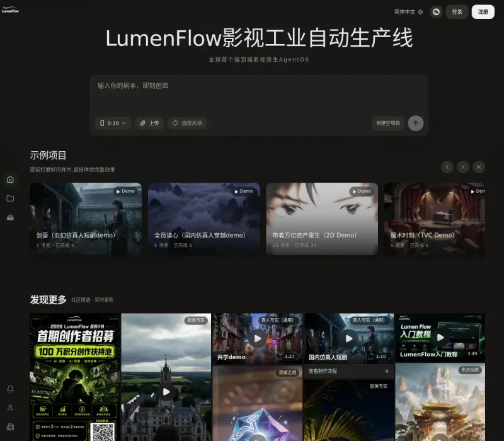Play the 国内仿真人短剧 video
This screenshot has width=504, height=441.
tap(349, 338)
